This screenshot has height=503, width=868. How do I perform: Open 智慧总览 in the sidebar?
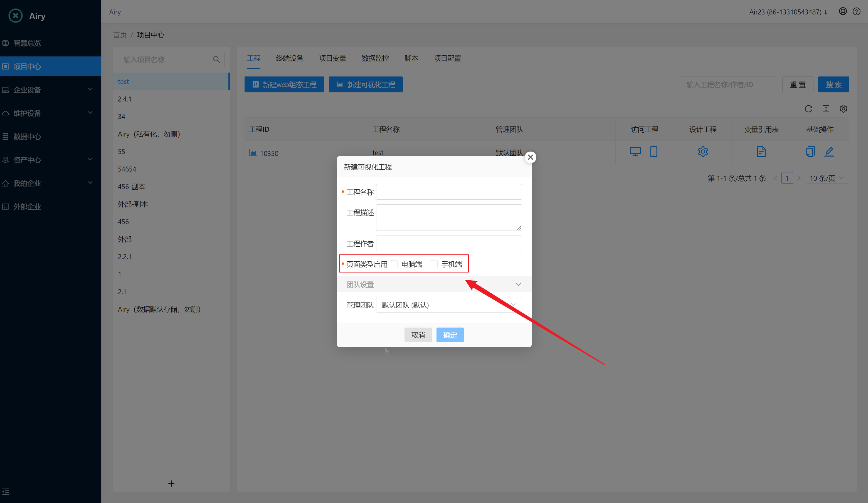pyautogui.click(x=51, y=43)
